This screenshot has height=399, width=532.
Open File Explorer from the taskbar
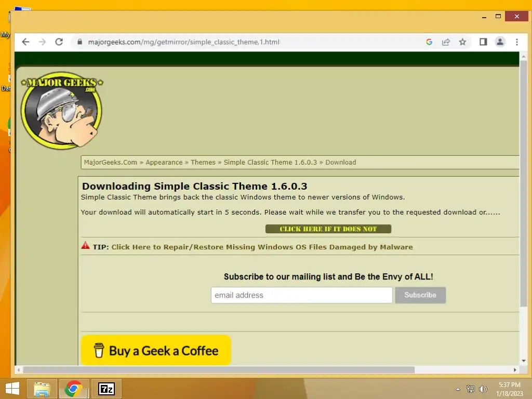[x=42, y=389]
